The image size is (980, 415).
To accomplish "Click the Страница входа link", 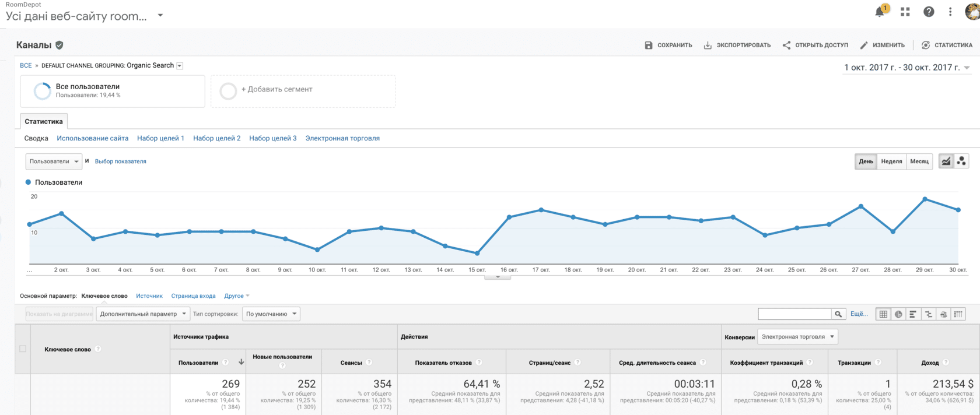I will (x=193, y=296).
